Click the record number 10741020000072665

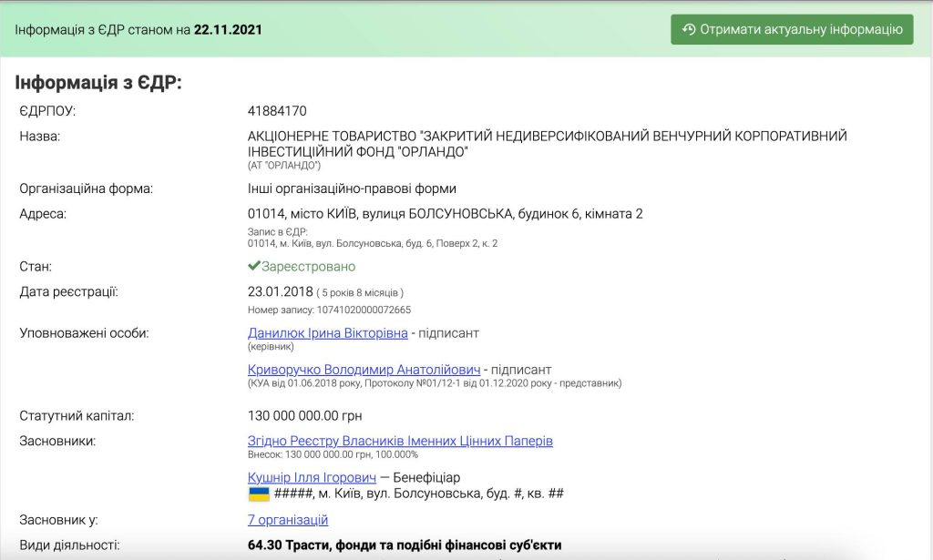coord(359,310)
